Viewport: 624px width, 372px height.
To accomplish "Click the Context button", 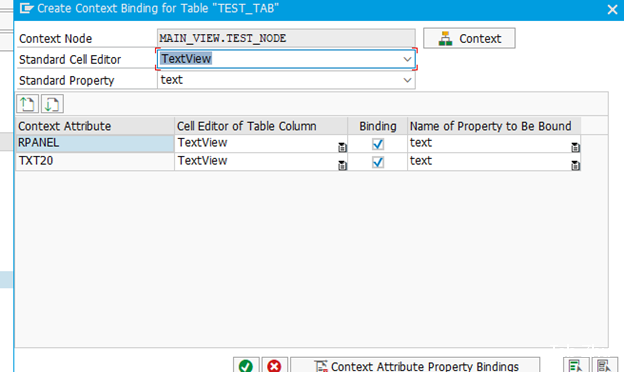I will pyautogui.click(x=469, y=38).
